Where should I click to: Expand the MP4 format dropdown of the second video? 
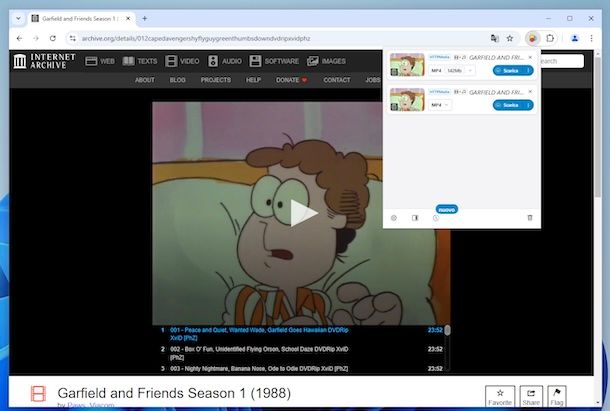tap(440, 105)
